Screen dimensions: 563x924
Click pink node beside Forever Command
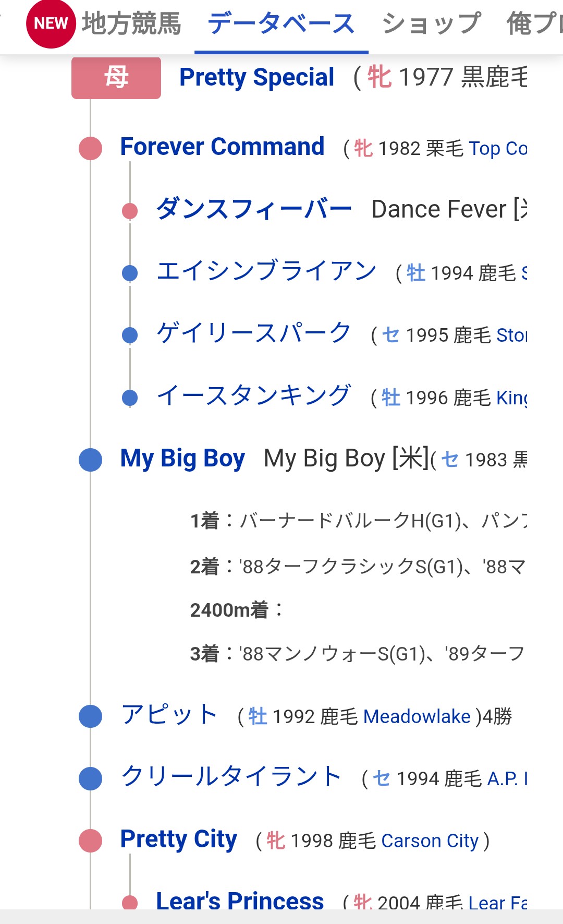pos(90,148)
